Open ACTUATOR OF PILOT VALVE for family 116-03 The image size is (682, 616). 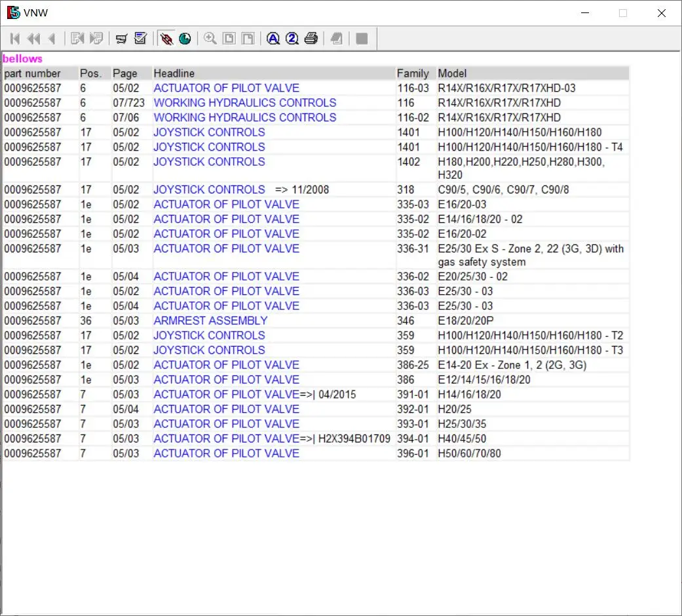[226, 88]
